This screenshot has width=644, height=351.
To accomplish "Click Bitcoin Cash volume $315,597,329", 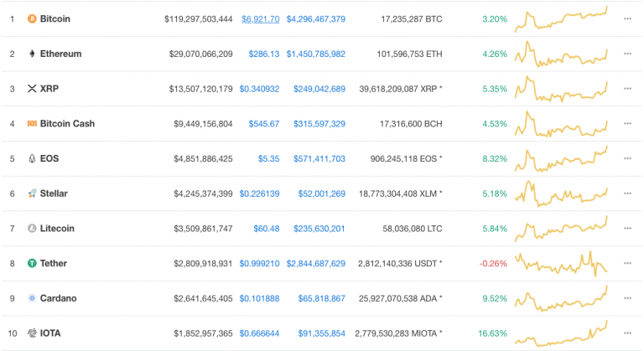I will tap(319, 124).
